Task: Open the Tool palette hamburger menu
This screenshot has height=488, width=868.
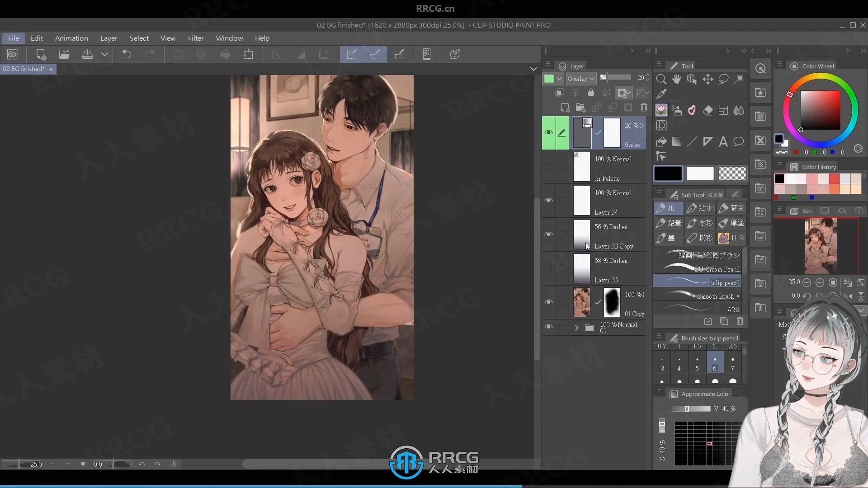Action: (x=659, y=64)
